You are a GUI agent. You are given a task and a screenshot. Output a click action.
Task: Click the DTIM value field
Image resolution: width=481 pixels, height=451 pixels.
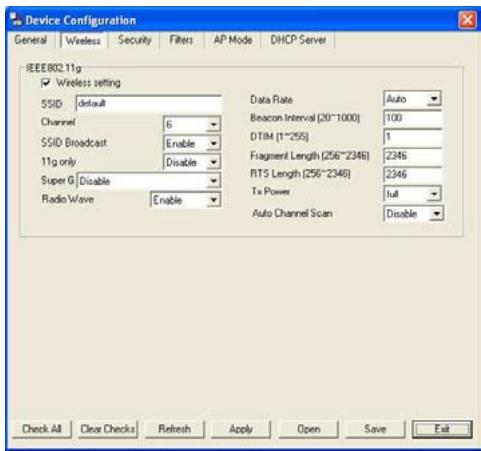[x=413, y=137]
